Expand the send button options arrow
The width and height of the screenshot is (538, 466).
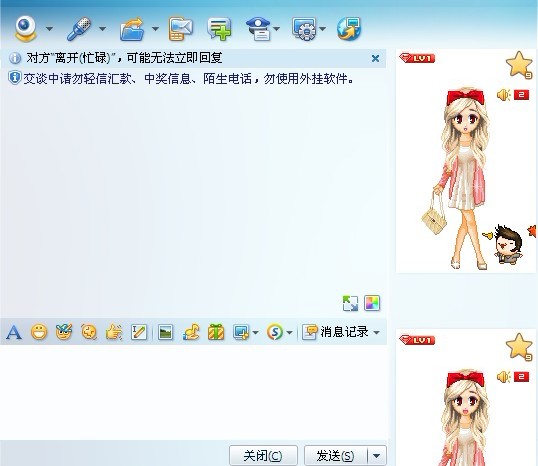(376, 456)
